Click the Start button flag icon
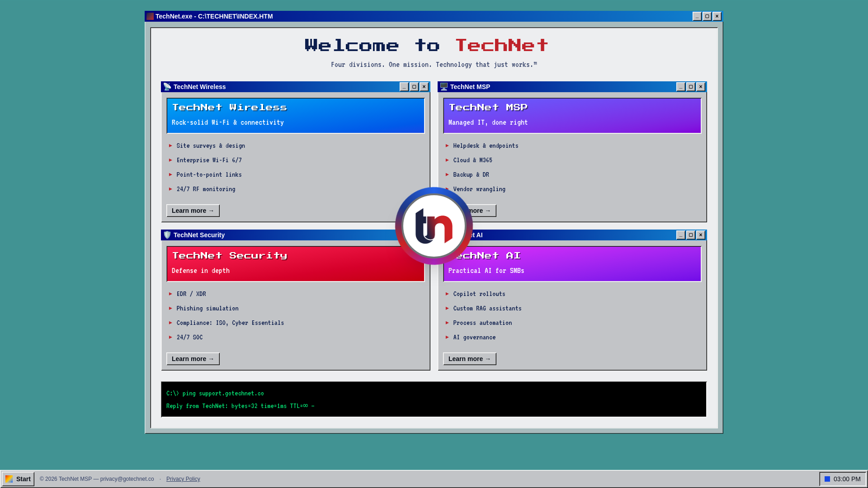The height and width of the screenshot is (488, 868). click(9, 479)
